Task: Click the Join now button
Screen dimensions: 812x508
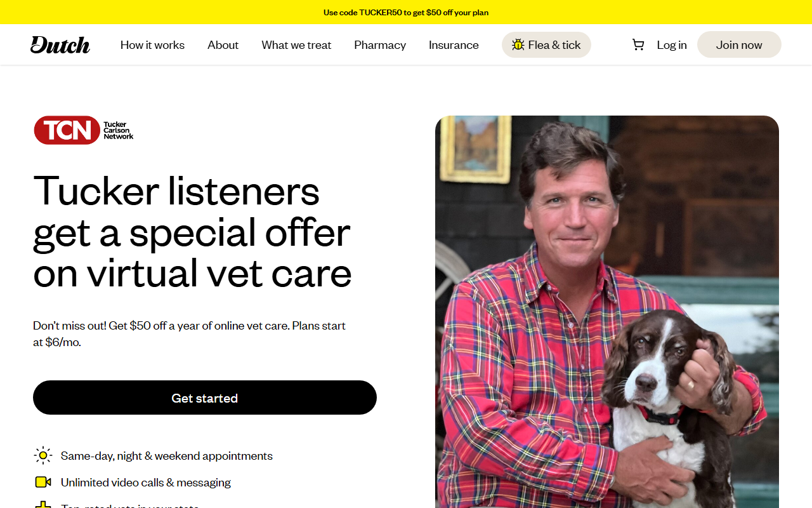Action: (x=739, y=44)
